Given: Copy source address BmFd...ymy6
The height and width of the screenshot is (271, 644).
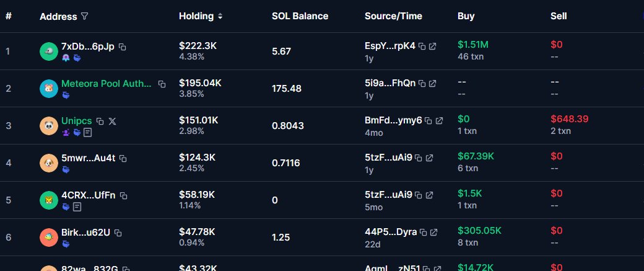Looking at the screenshot, I should tap(429, 120).
